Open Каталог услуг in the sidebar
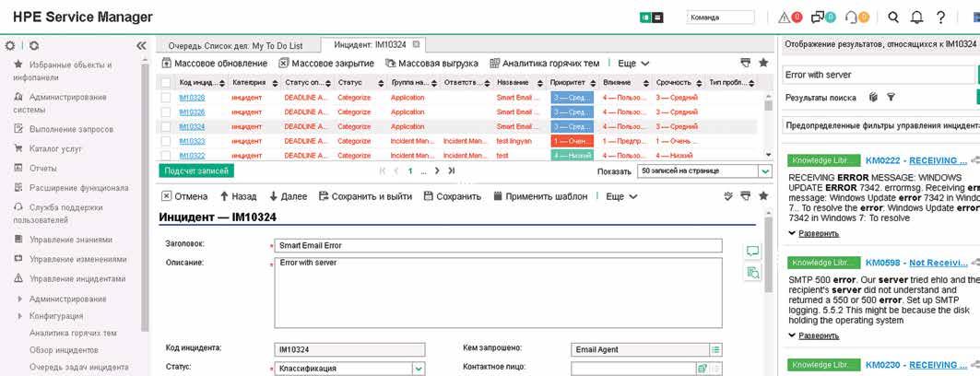This screenshot has width=980, height=376. pos(55,148)
